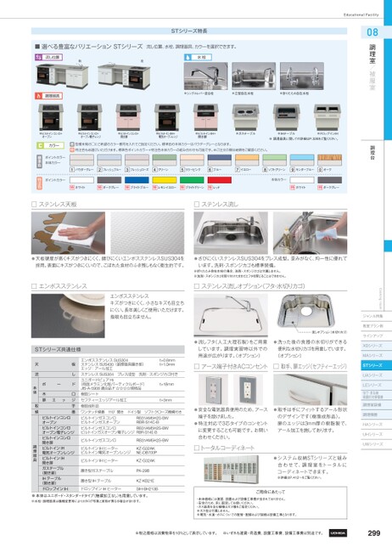Check the box beside ステンレス流し heading

[197, 205]
